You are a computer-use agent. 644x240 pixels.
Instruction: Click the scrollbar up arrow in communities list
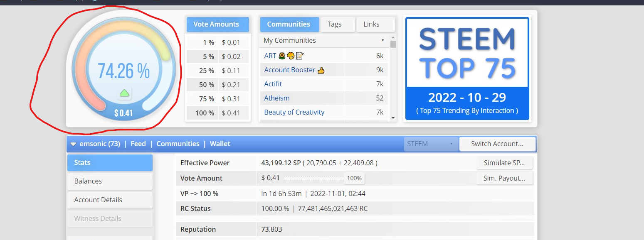coord(393,38)
